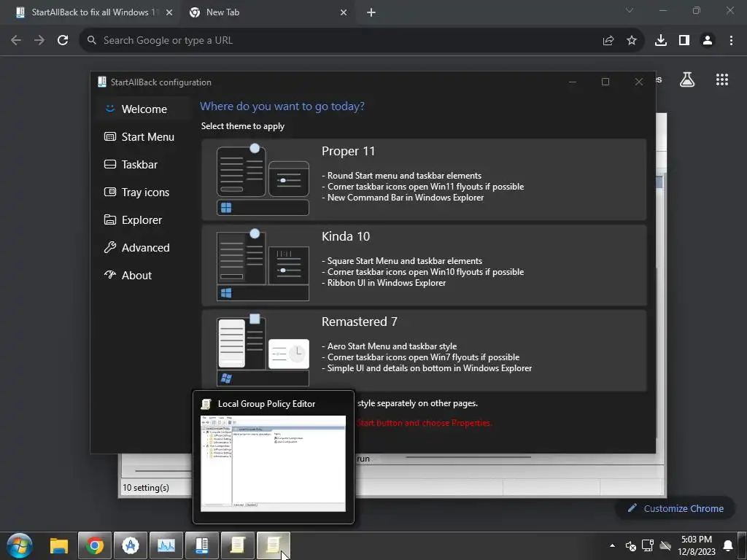Close the New Tab browser tab
Image resolution: width=747 pixels, height=560 pixels.
click(x=344, y=12)
